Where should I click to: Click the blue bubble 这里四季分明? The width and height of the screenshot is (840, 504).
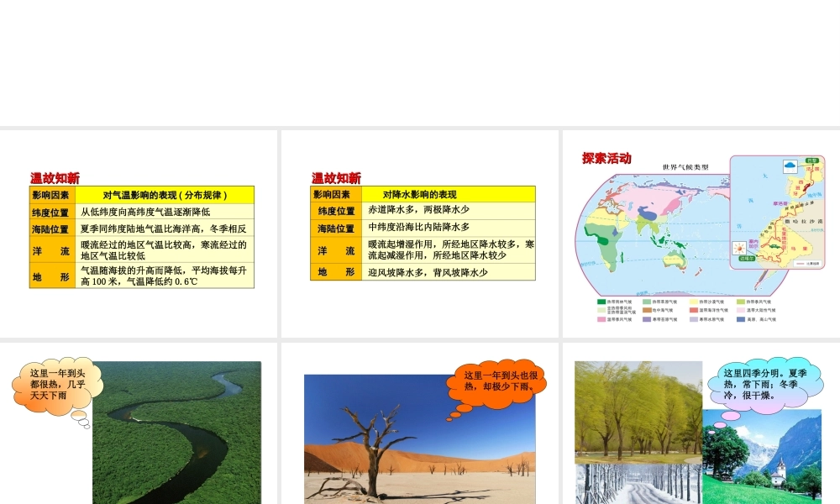pos(765,384)
